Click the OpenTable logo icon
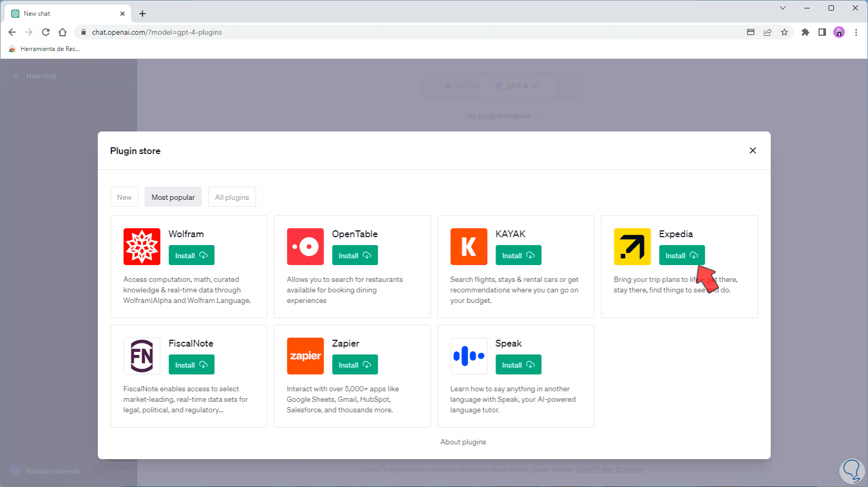The image size is (868, 487). point(305,247)
